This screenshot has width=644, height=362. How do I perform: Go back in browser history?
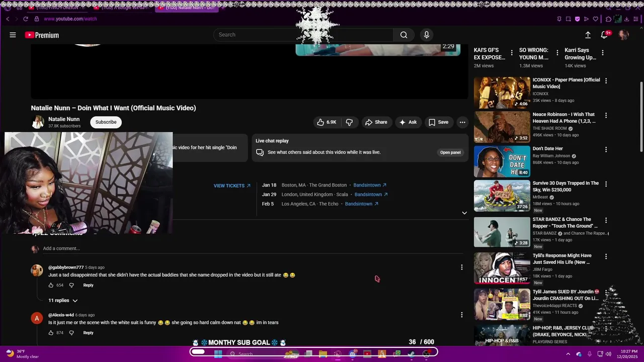click(8, 19)
